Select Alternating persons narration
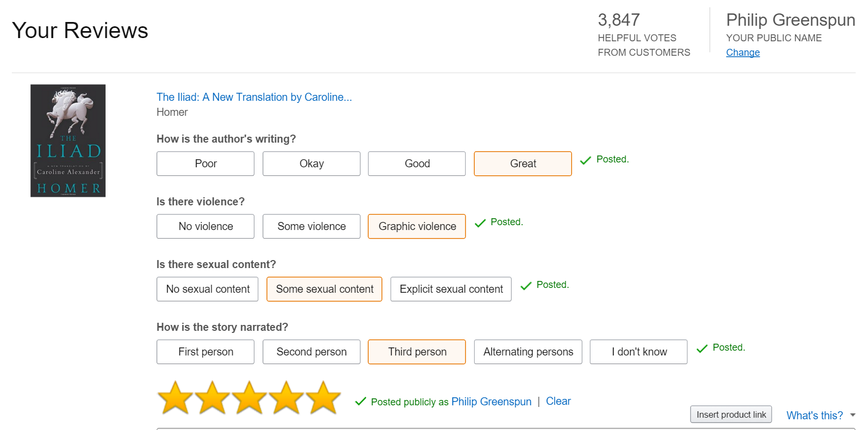 (528, 352)
